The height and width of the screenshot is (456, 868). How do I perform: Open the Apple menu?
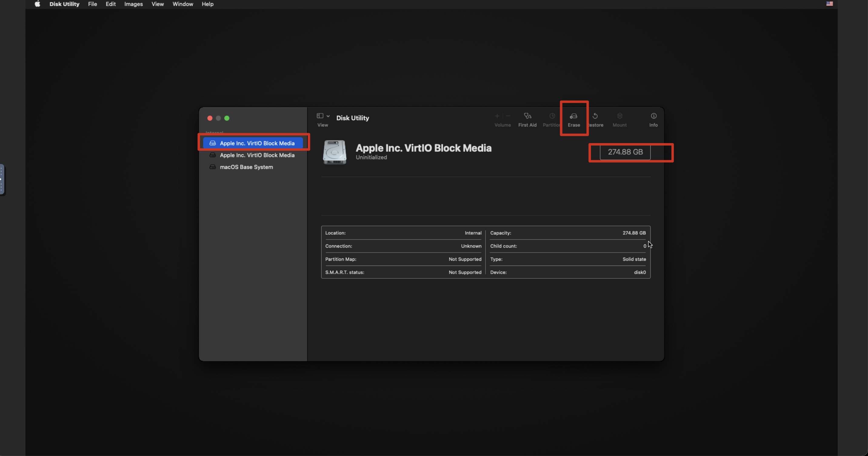(x=37, y=4)
